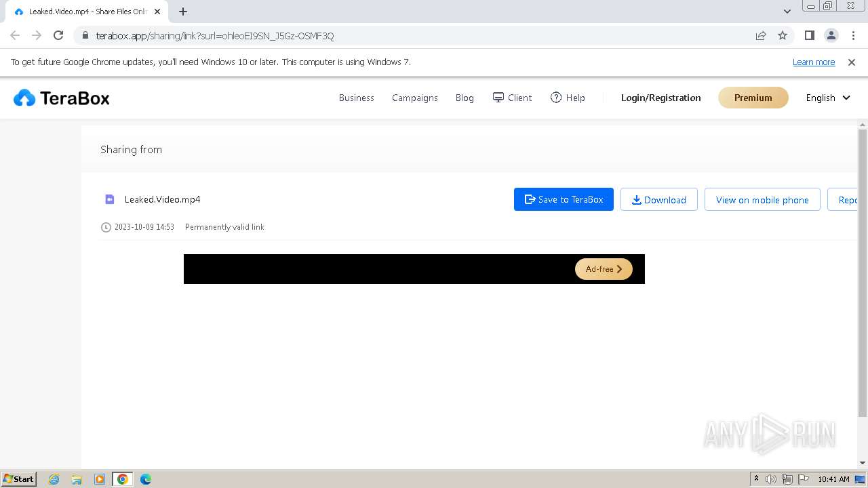
Task: Open the file explorer taskbar icon
Action: (77, 479)
